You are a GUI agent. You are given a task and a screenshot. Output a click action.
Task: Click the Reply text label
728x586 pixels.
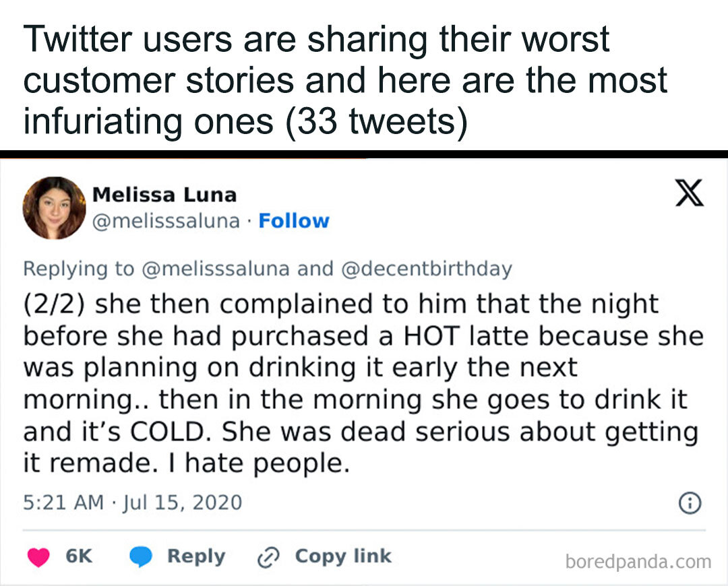point(196,556)
